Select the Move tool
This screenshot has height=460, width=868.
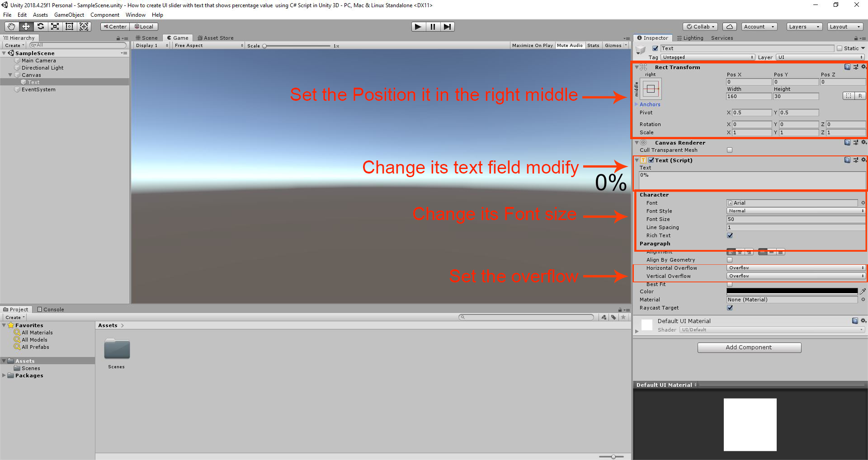(x=26, y=26)
